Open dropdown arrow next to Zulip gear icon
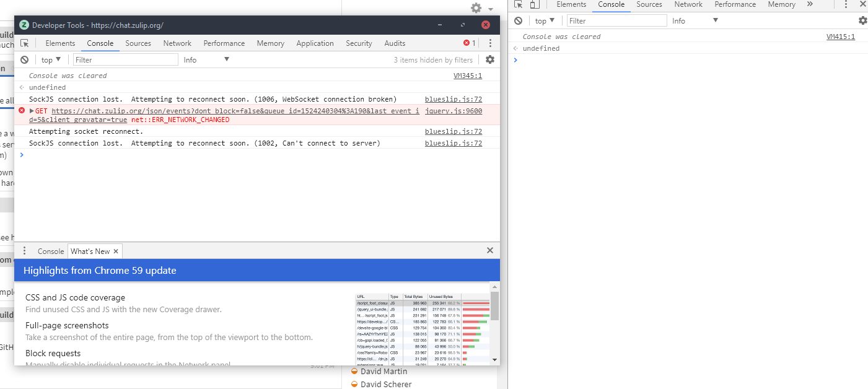This screenshot has width=868, height=389. [x=491, y=9]
